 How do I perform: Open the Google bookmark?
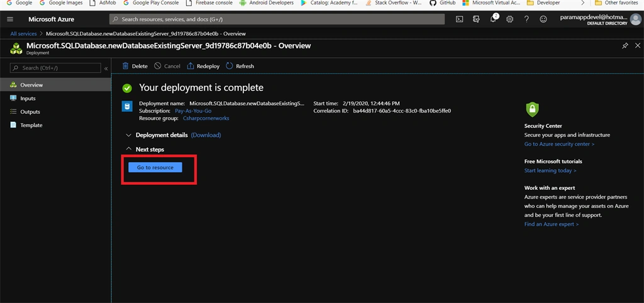(19, 3)
